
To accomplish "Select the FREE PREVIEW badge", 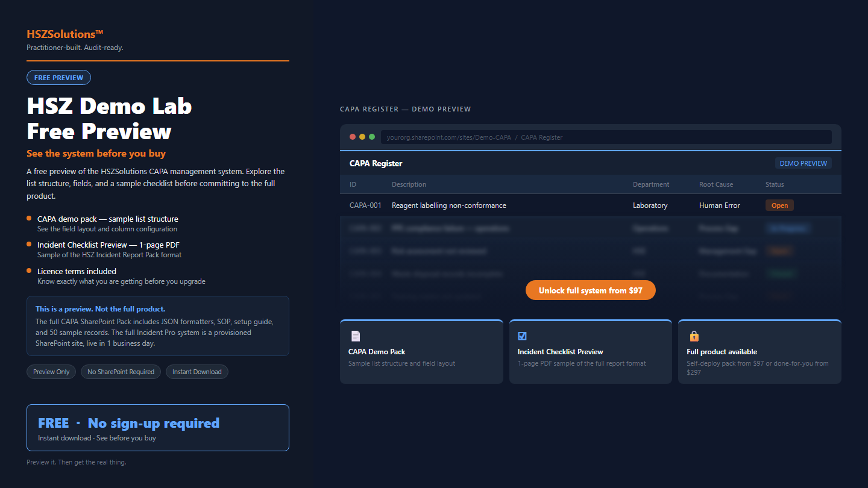I will [x=59, y=78].
